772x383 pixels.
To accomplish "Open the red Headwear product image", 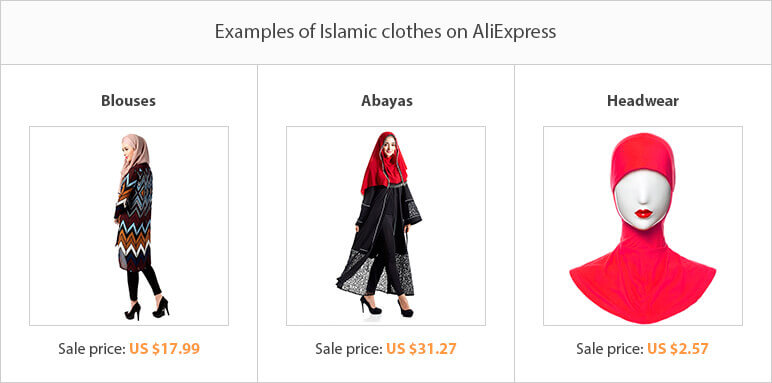I will [643, 226].
